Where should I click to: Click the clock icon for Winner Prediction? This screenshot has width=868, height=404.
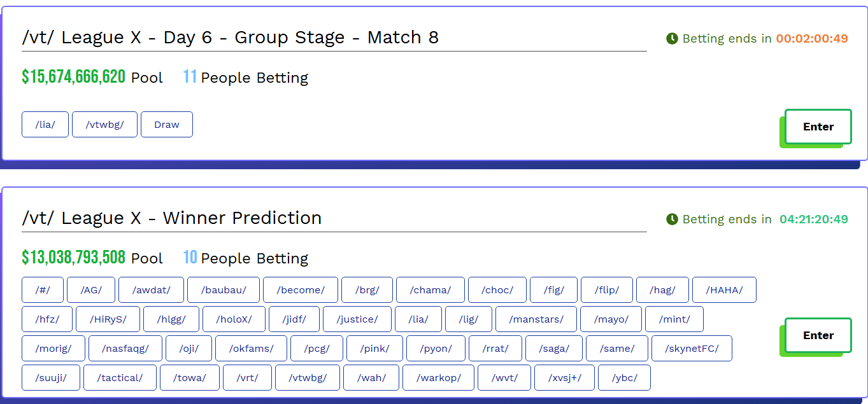point(672,219)
